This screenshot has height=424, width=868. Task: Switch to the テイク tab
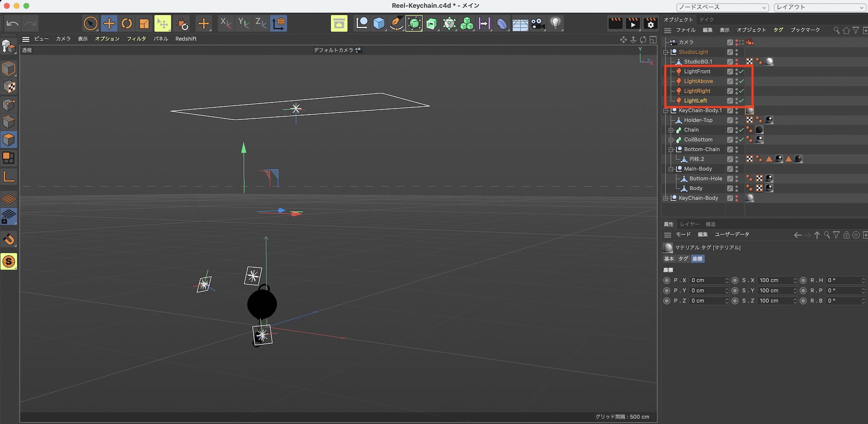pyautogui.click(x=706, y=20)
